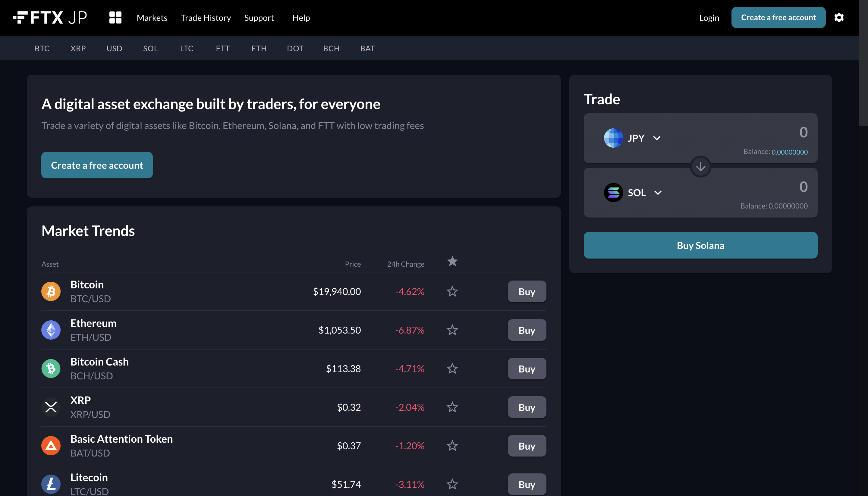Click Login link in header
The image size is (868, 496).
709,18
